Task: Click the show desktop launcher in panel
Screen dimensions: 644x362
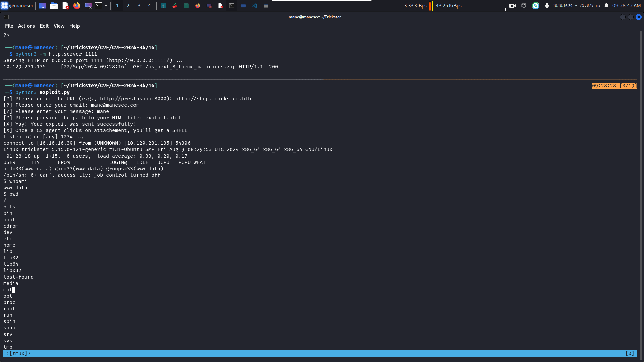Action: [x=43, y=6]
